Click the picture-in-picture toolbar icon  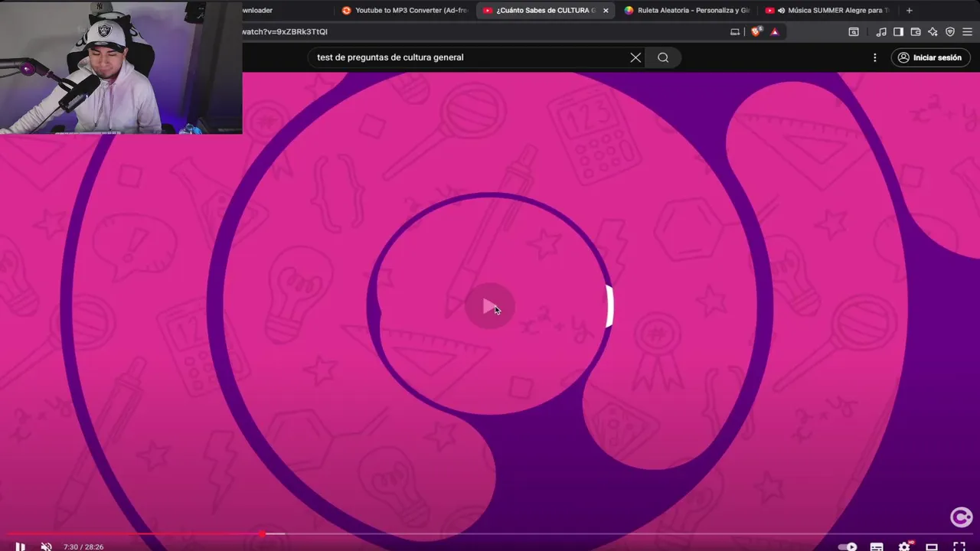coord(854,31)
